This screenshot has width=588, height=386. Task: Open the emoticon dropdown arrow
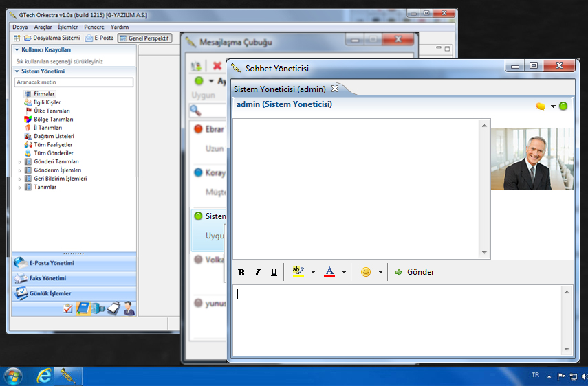tap(380, 272)
